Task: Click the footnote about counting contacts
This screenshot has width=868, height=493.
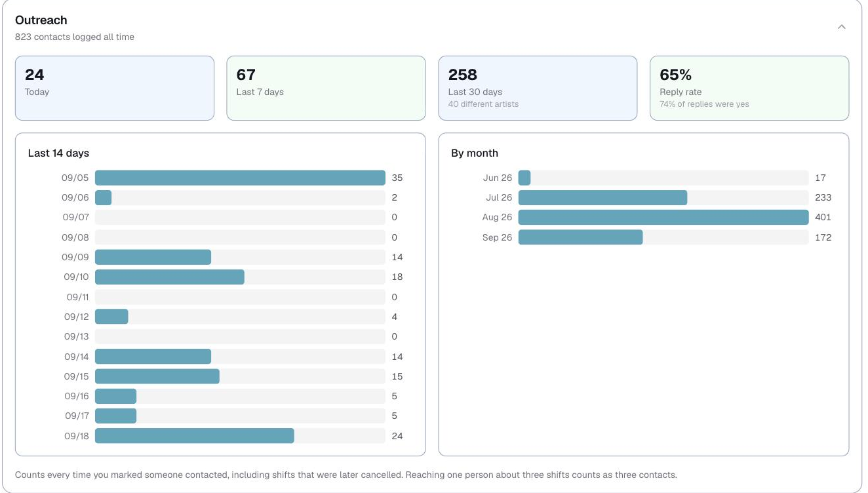Action: (346, 475)
